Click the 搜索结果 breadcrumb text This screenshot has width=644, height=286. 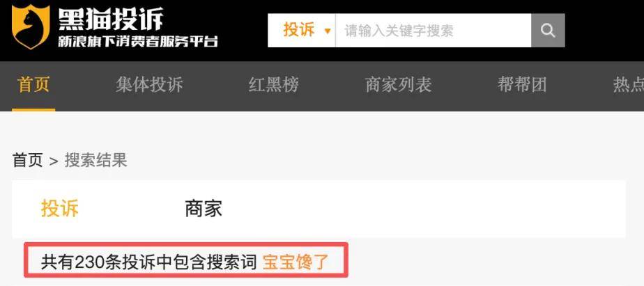click(x=96, y=161)
